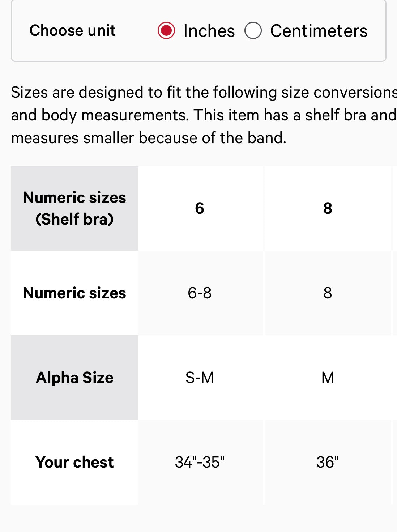Click the 34"-35" chest measurement cell
This screenshot has width=397, height=532.
pyautogui.click(x=200, y=462)
